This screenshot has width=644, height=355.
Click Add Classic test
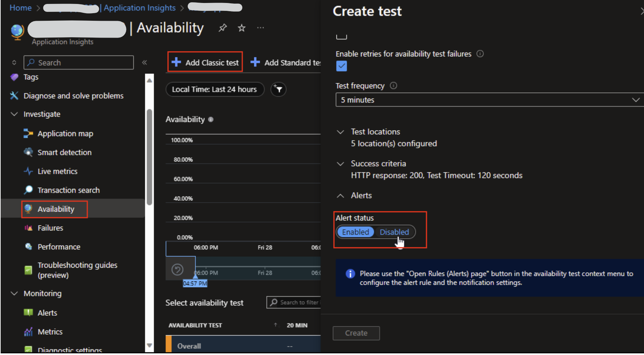205,62
